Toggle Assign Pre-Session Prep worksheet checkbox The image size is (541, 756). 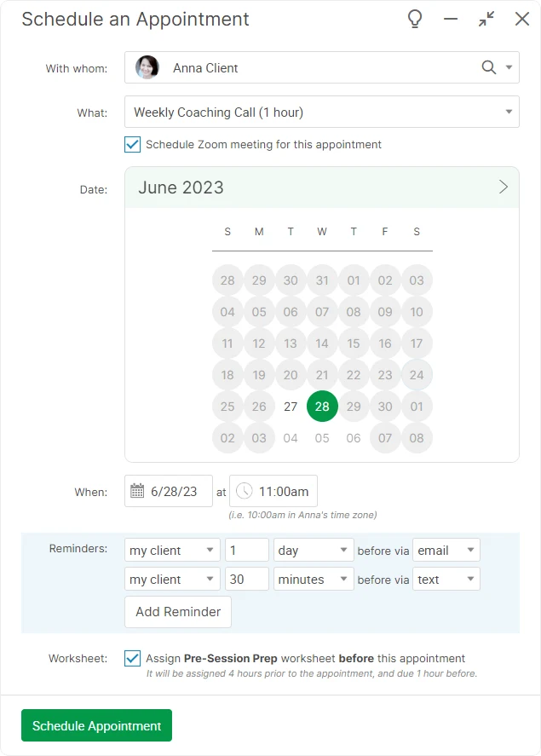click(x=132, y=659)
